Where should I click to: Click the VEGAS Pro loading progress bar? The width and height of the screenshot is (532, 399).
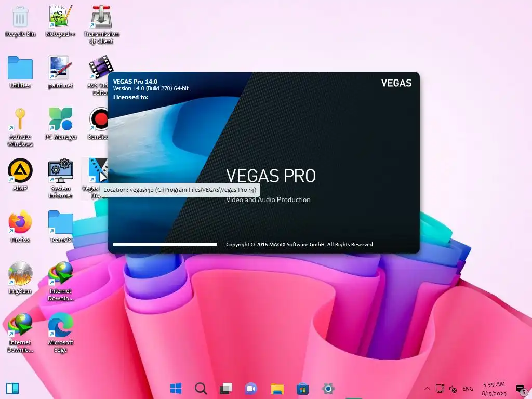pos(165,244)
